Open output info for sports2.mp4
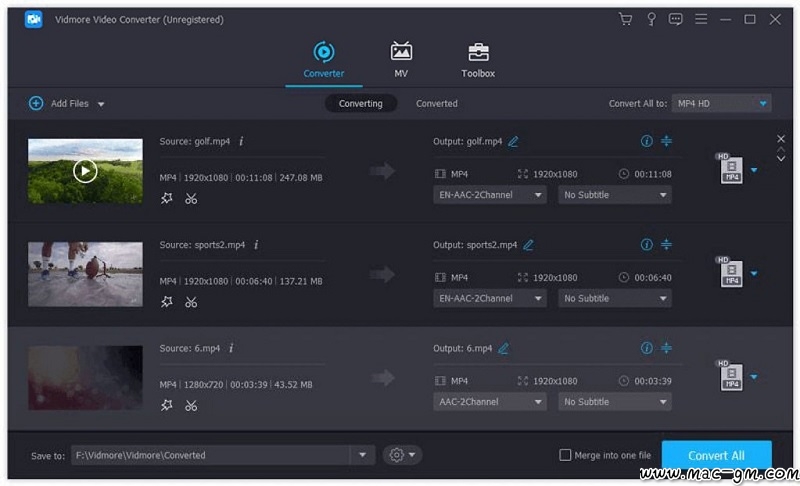The width and height of the screenshot is (800, 486). click(646, 245)
